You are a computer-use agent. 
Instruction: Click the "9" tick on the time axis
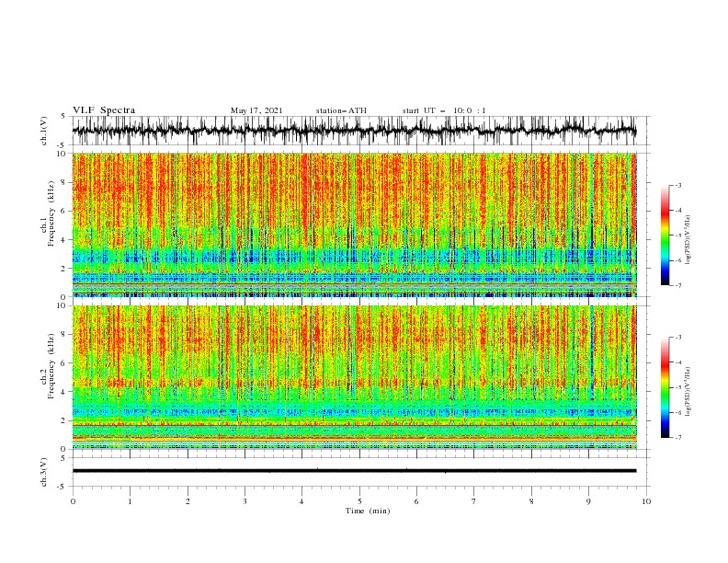click(589, 501)
